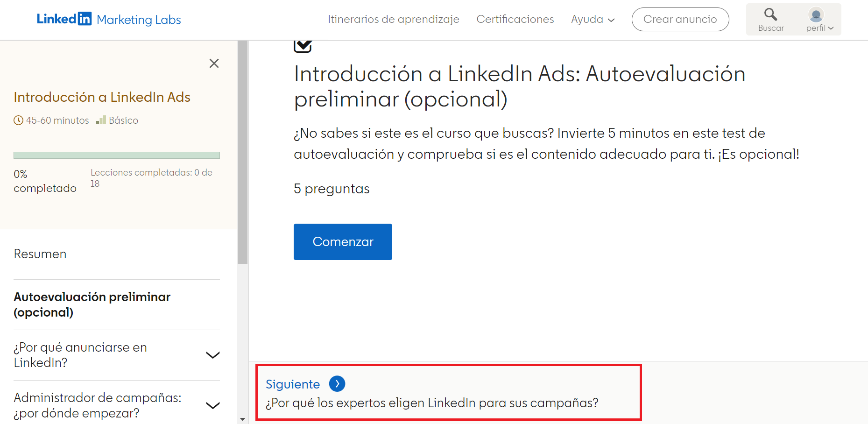Click the Básico level bars icon
The height and width of the screenshot is (424, 868).
point(101,120)
